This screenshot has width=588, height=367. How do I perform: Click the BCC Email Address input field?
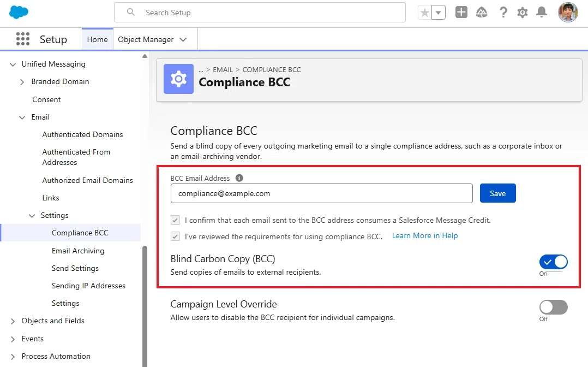pyautogui.click(x=321, y=193)
